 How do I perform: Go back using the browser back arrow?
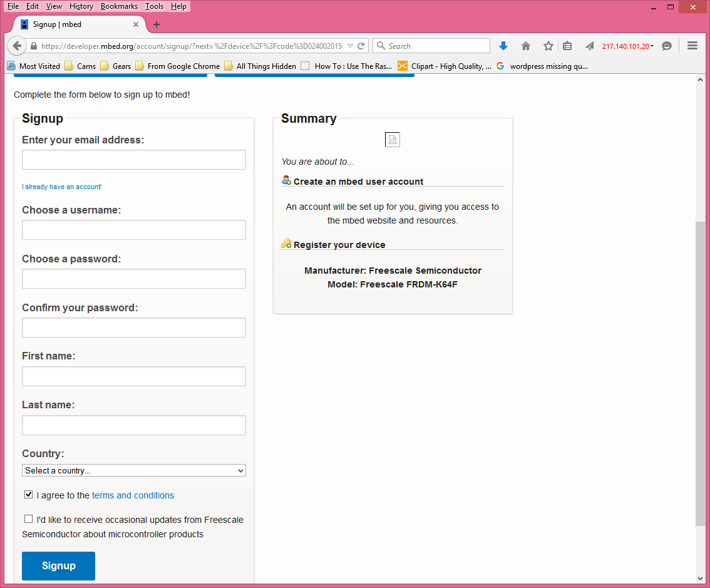click(x=17, y=46)
